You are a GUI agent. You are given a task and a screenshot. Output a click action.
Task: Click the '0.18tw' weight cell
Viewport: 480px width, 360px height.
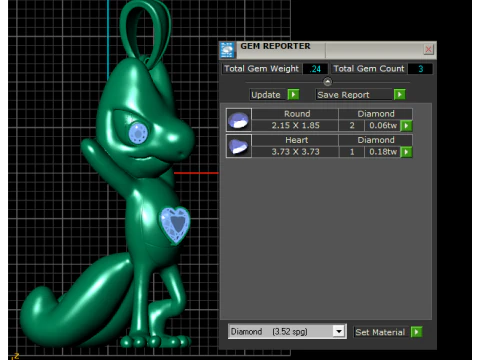(x=383, y=152)
